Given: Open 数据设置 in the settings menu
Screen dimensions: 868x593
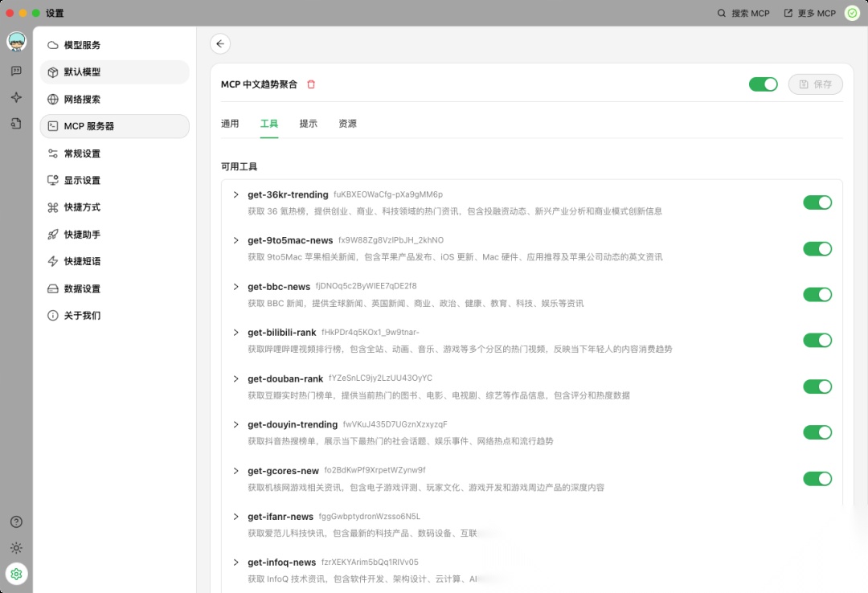Looking at the screenshot, I should pyautogui.click(x=115, y=288).
